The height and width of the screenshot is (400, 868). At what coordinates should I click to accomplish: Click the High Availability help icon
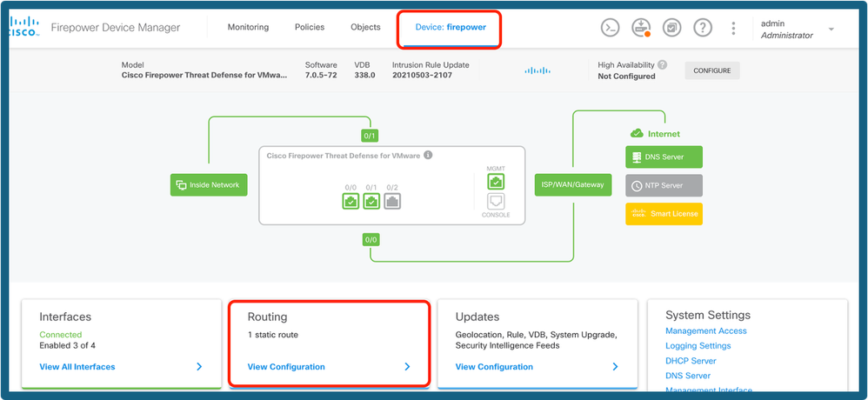(x=663, y=64)
